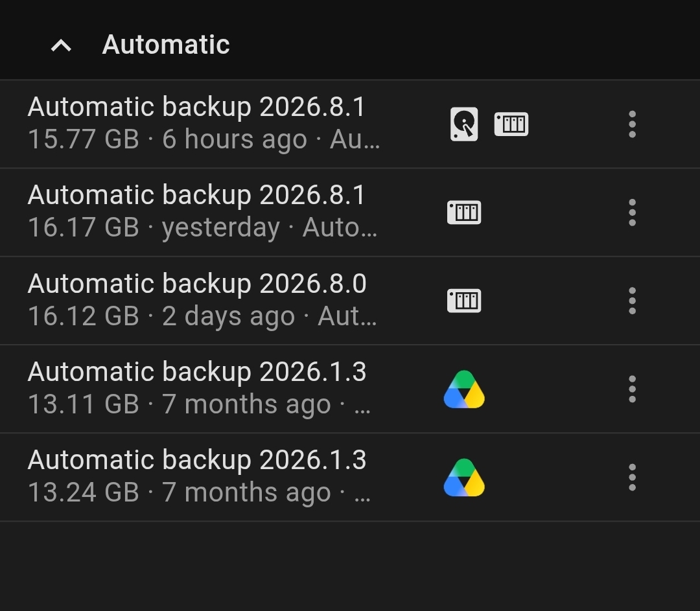700x611 pixels.
Task: Click the Automatic section header label
Action: 166,45
